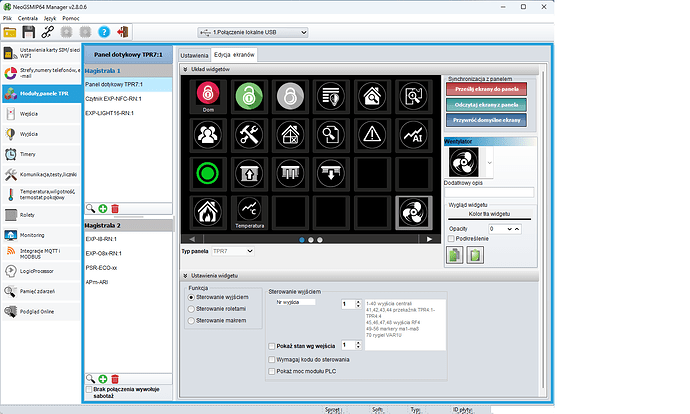
Task: Click search icon under Magistrala 1 list
Action: (90, 209)
